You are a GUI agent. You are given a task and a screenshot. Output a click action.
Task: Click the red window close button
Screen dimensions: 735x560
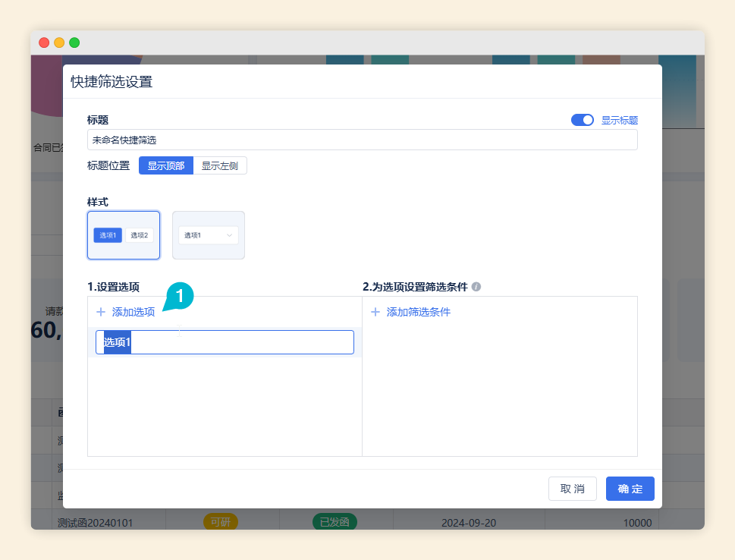44,42
